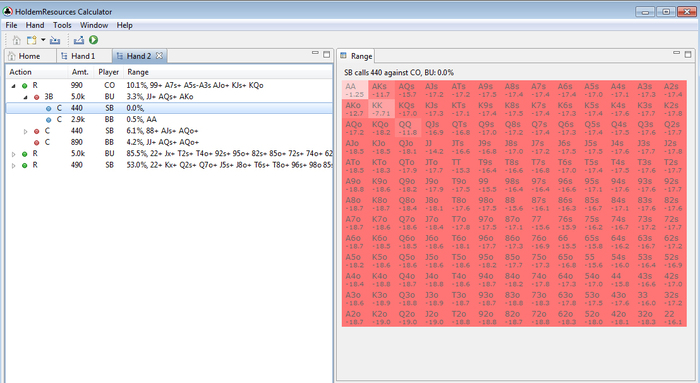Minimize the Range panel
Image resolution: width=700 pixels, height=383 pixels.
pos(676,54)
